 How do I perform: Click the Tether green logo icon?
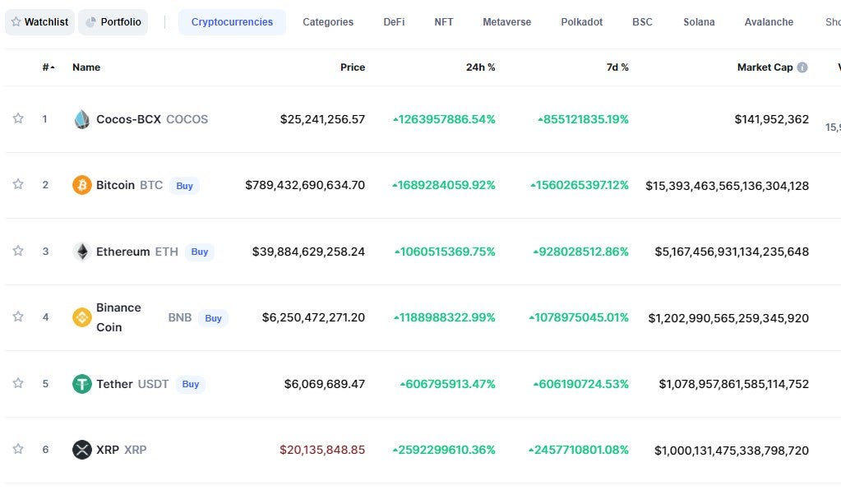[82, 384]
